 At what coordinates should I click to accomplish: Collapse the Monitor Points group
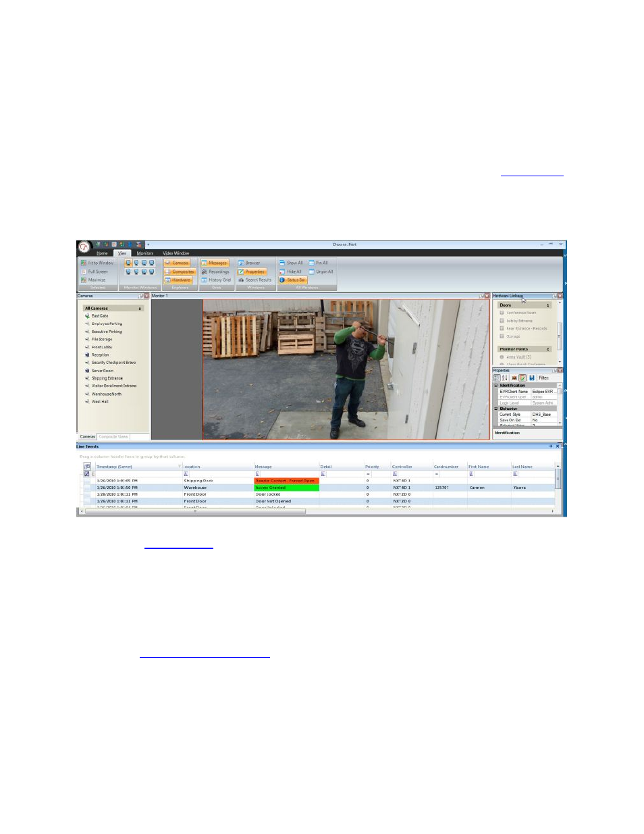[x=548, y=349]
